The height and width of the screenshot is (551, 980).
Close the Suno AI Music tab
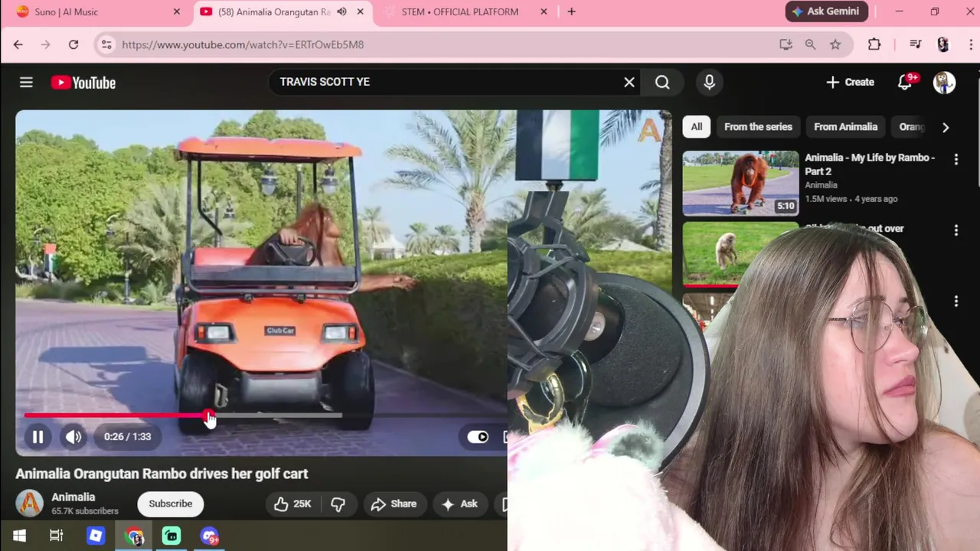click(177, 11)
